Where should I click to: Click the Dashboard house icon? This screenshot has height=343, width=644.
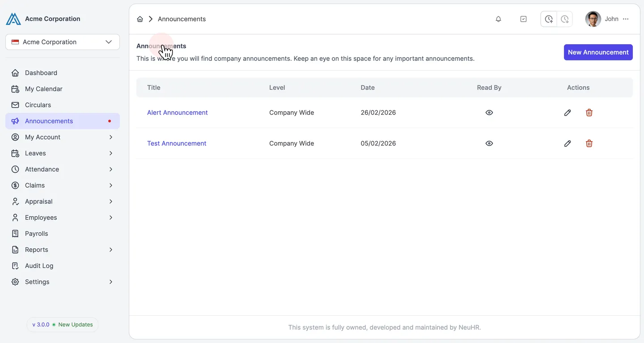(15, 73)
